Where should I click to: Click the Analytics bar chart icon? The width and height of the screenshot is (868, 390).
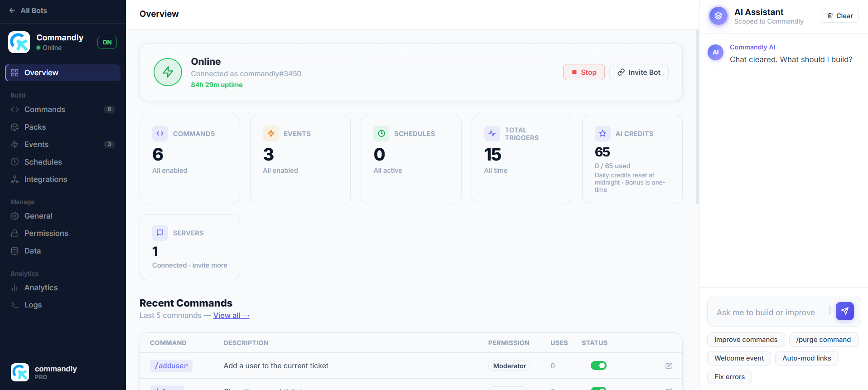(15, 288)
